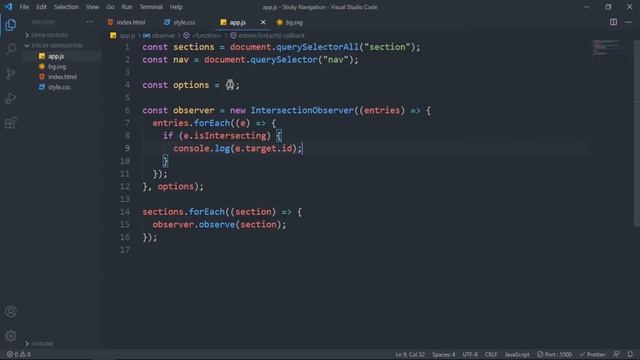Viewport: 640px width, 360px height.
Task: Click app.js breadcrumb segment
Action: click(127, 36)
